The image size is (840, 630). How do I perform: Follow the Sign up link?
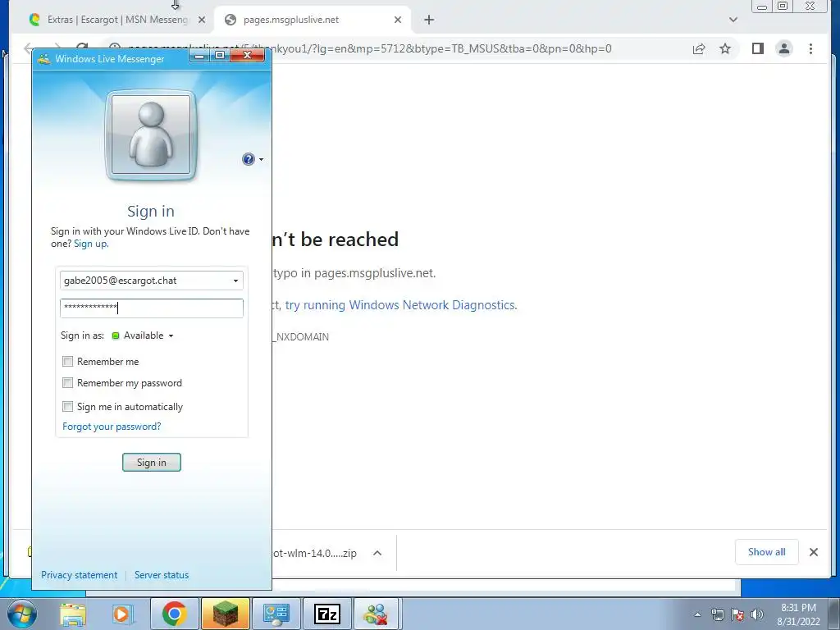[91, 244]
